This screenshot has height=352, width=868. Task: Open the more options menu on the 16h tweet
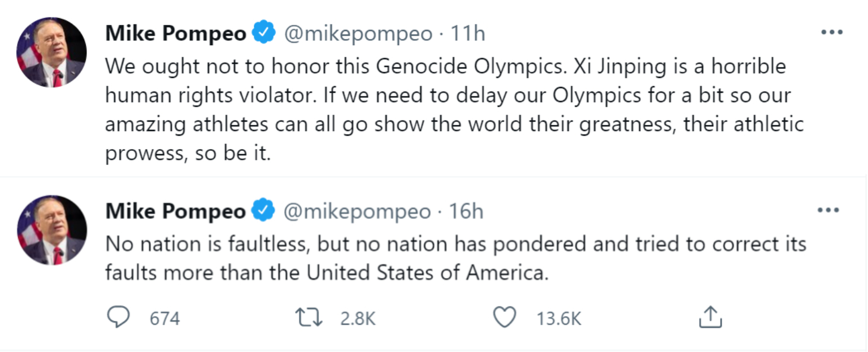828,210
